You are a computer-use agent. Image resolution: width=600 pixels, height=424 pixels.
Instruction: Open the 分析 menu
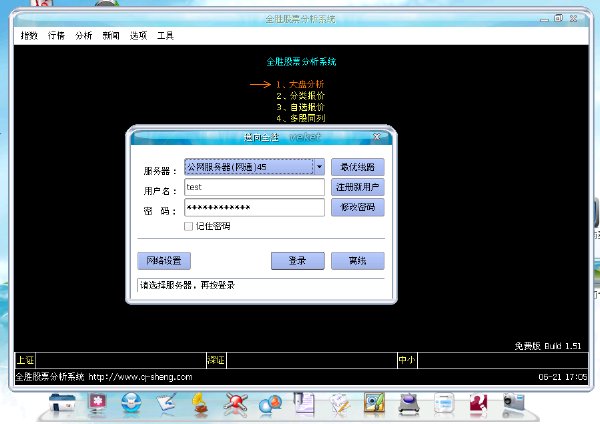coord(84,36)
